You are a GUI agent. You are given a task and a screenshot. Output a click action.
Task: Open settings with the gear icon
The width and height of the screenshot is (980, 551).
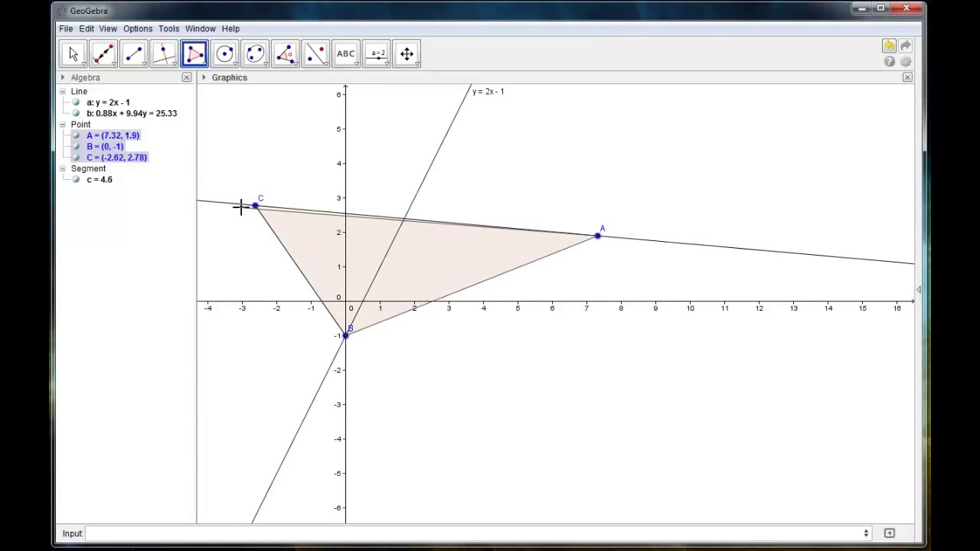click(x=906, y=62)
